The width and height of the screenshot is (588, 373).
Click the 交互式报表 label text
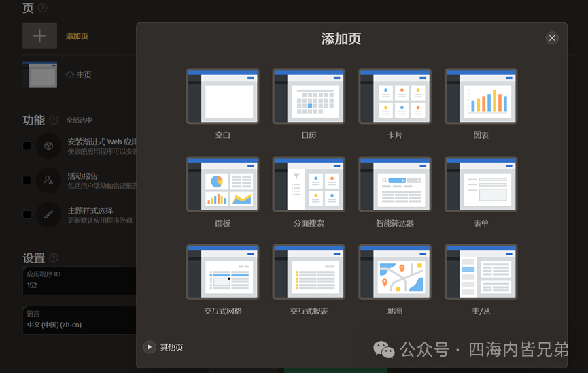click(x=309, y=311)
